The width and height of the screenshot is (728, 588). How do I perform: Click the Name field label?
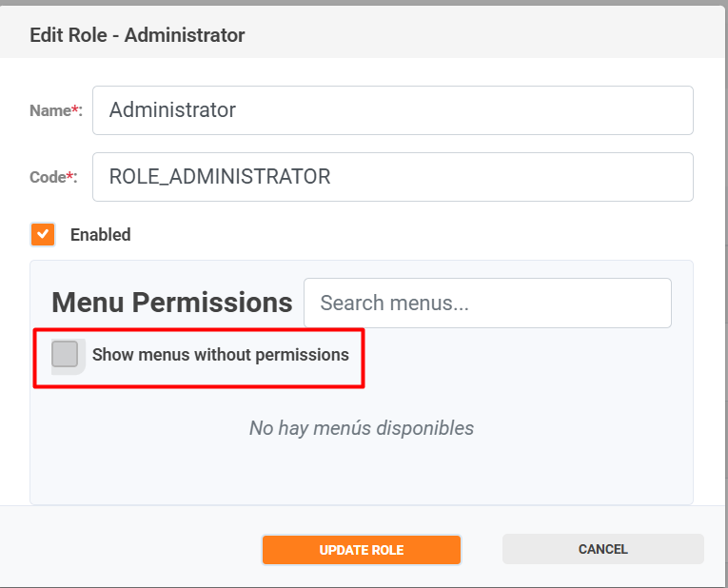(49, 110)
